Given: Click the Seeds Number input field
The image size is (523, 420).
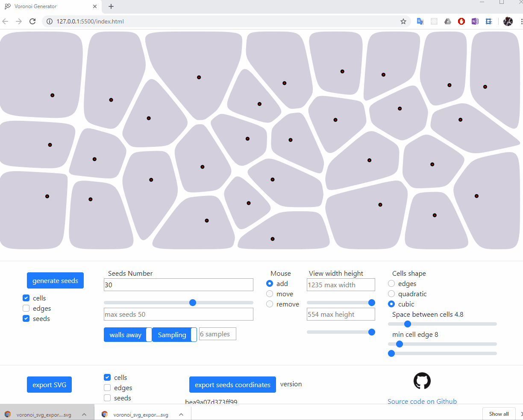Looking at the screenshot, I should click(178, 284).
